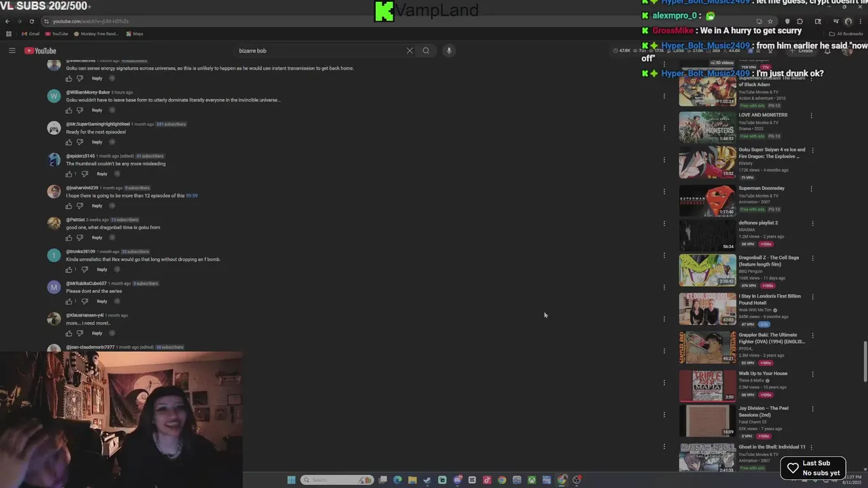Viewport: 868px width, 488px height.
Task: Open 'Joy Division – The Peel Sessions' title
Action: point(763,411)
